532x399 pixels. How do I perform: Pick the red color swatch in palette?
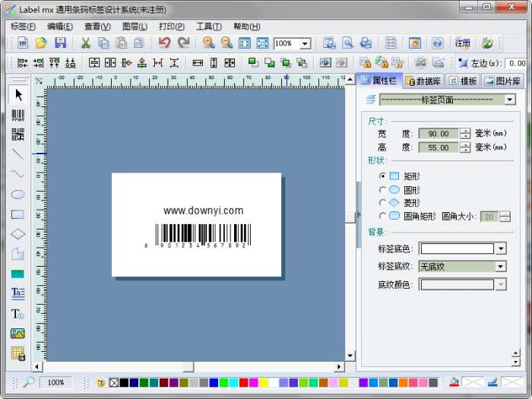pyautogui.click(x=243, y=383)
